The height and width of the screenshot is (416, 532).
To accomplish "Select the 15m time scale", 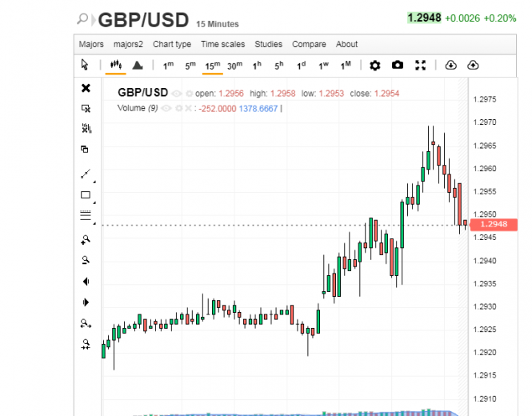I will point(212,66).
